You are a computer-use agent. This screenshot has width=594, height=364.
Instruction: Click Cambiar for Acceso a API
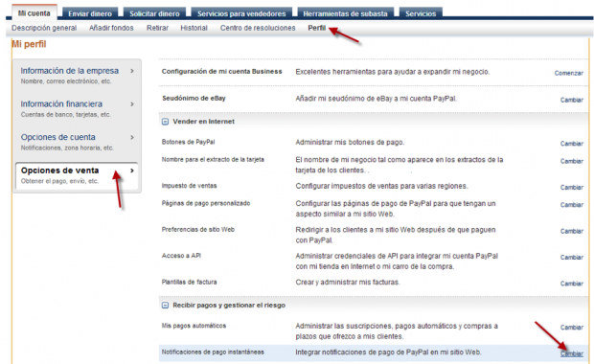pos(572,257)
